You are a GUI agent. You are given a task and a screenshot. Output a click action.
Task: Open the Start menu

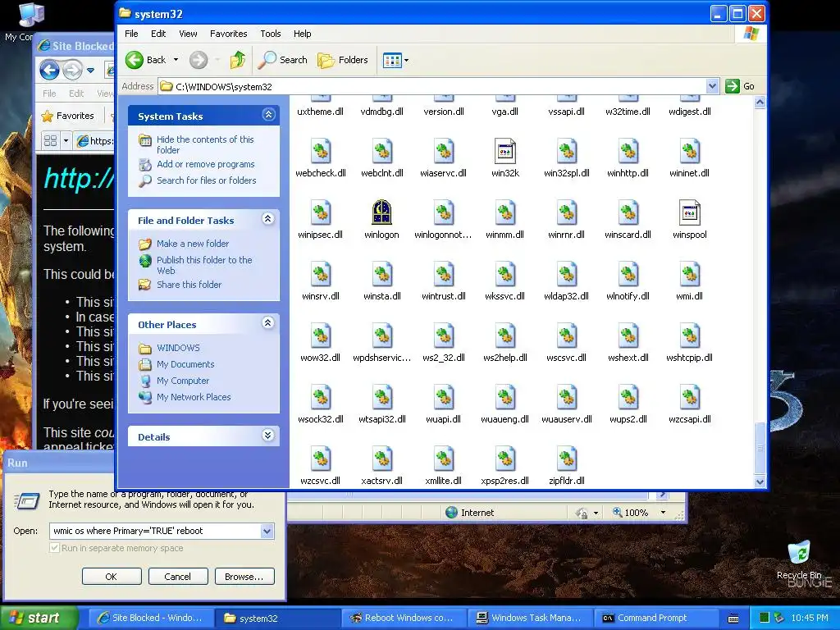coord(39,618)
